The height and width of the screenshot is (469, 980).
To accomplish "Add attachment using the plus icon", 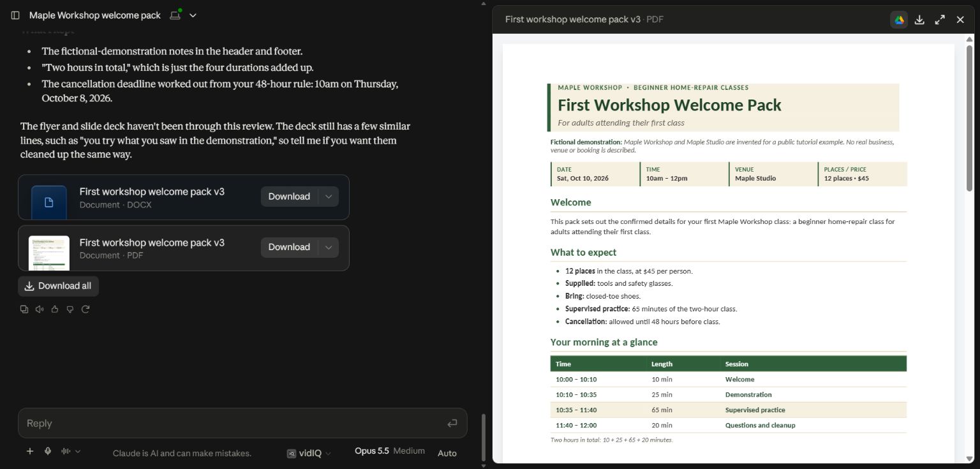I will pos(29,451).
